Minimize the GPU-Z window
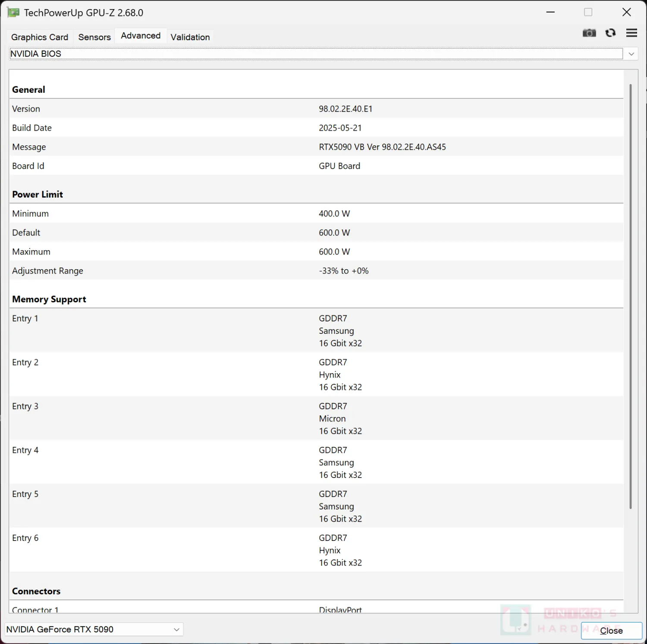 [x=550, y=12]
